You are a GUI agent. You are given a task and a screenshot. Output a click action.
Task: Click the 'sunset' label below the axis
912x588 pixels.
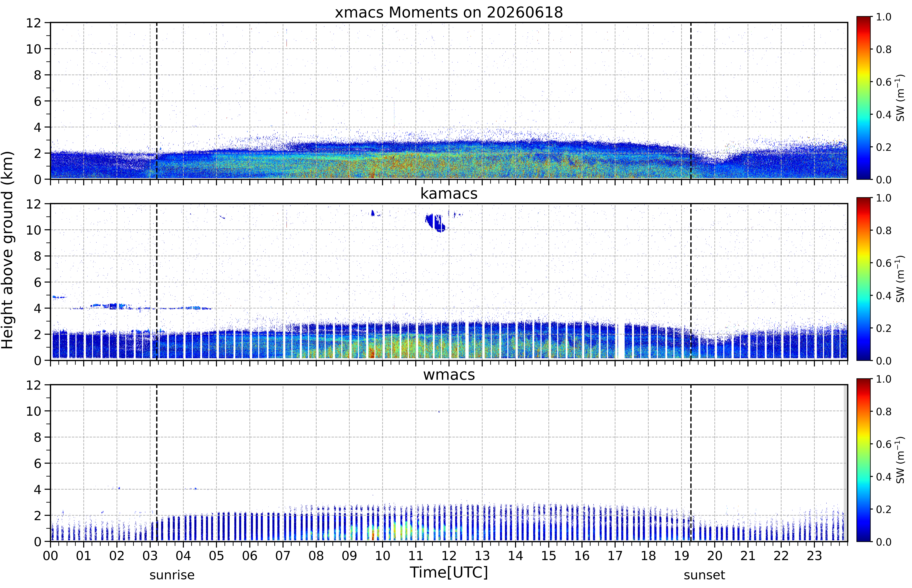click(x=704, y=575)
